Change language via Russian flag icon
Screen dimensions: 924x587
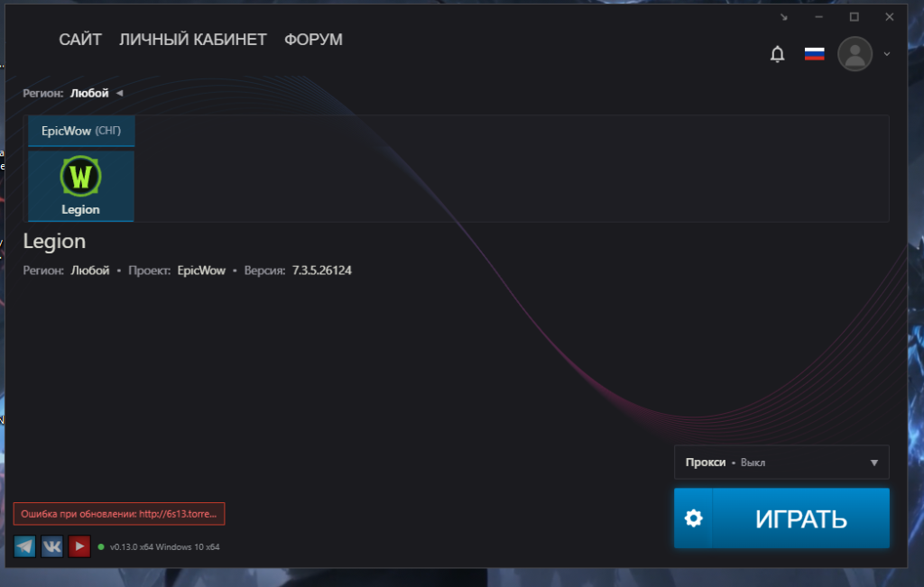click(814, 54)
